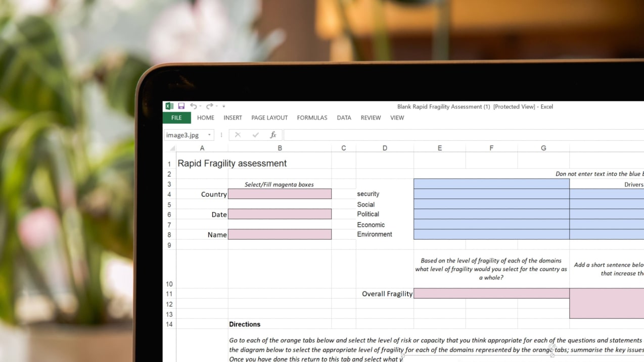
Task: Expand the Customize Quick Access Toolbar arrow
Action: tap(223, 106)
